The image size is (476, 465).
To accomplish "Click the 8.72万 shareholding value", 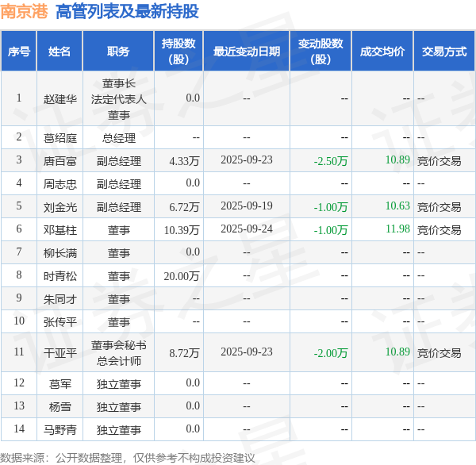I will click(184, 352).
